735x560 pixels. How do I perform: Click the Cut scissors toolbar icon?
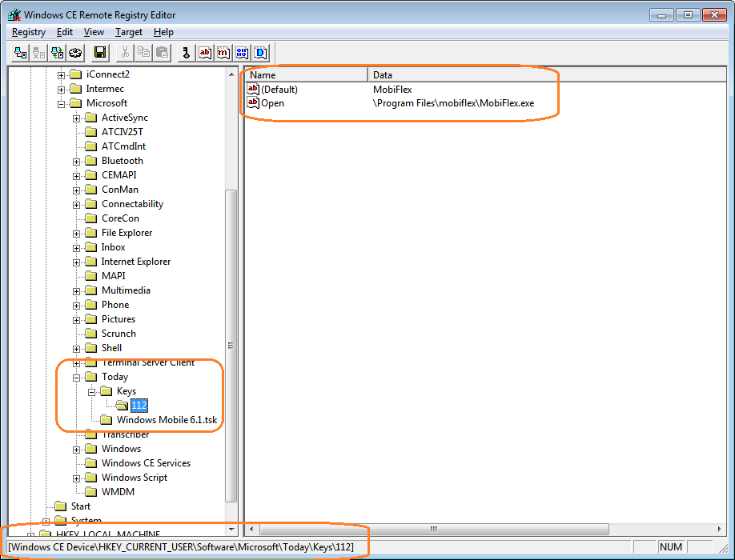[125, 53]
